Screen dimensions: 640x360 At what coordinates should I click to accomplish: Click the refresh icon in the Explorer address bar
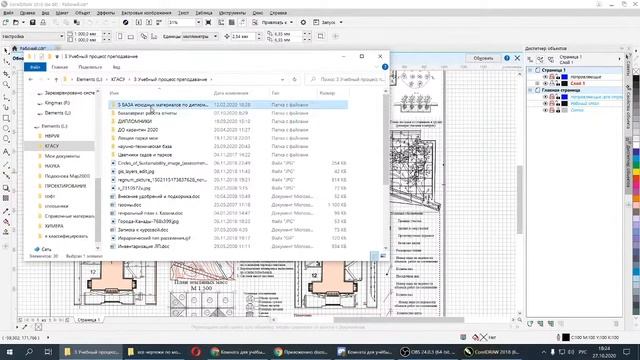pyautogui.click(x=294, y=79)
